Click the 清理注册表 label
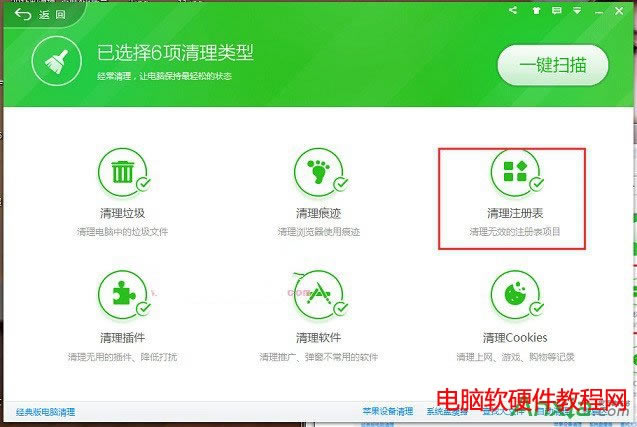 coord(515,213)
